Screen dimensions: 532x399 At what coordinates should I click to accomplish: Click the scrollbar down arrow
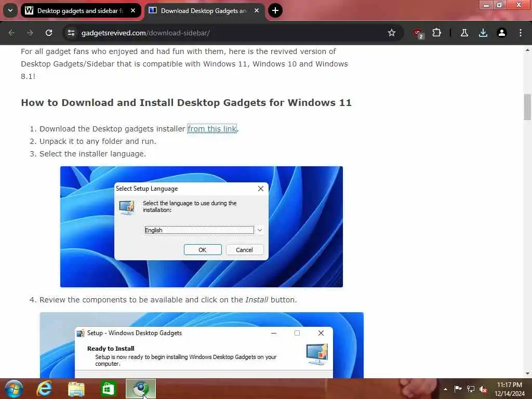[527, 374]
